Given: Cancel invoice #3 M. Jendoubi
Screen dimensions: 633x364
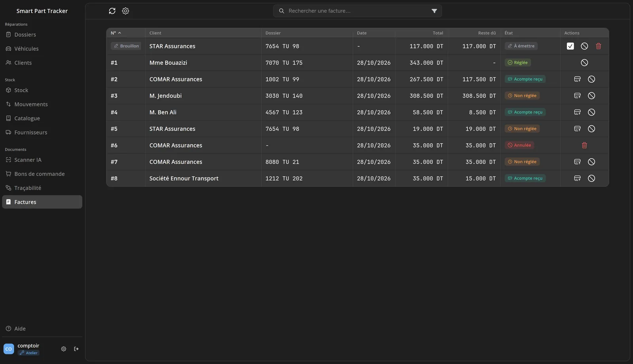Looking at the screenshot, I should [591, 96].
